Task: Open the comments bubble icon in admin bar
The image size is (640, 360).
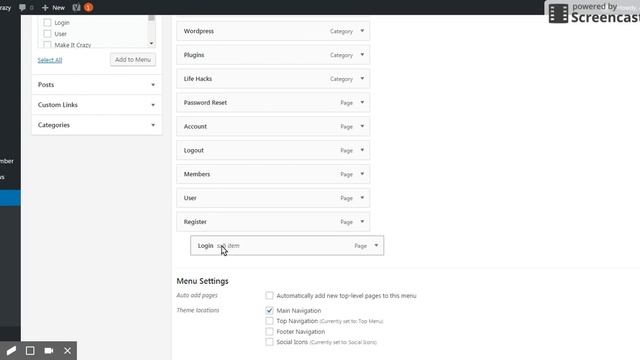Action: point(22,7)
